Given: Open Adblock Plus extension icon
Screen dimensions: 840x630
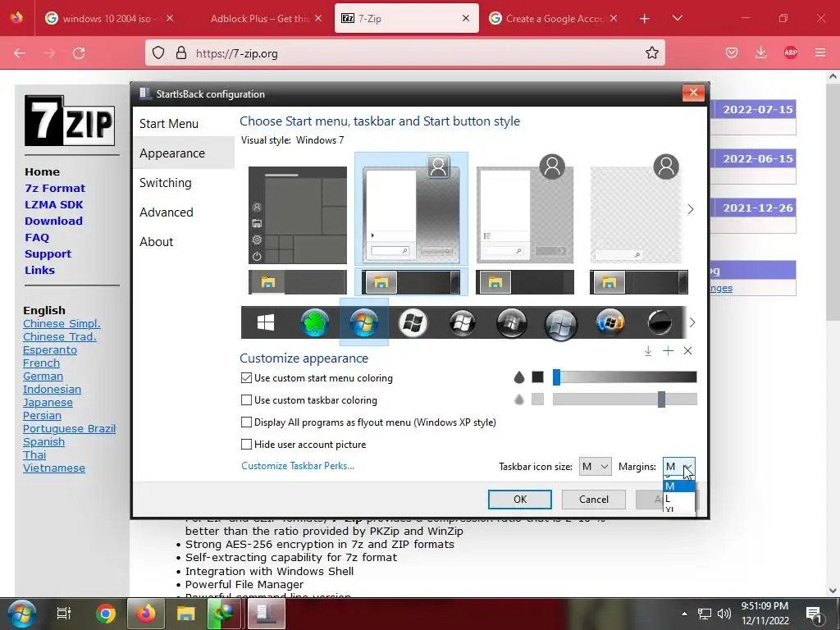Looking at the screenshot, I should pos(791,52).
